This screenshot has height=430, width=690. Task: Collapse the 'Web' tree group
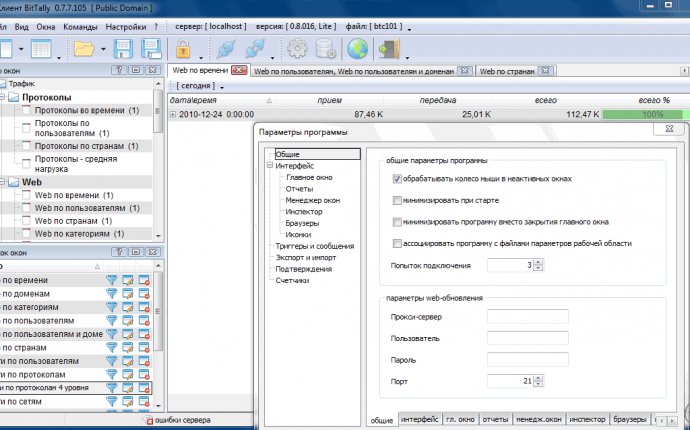pos(2,182)
